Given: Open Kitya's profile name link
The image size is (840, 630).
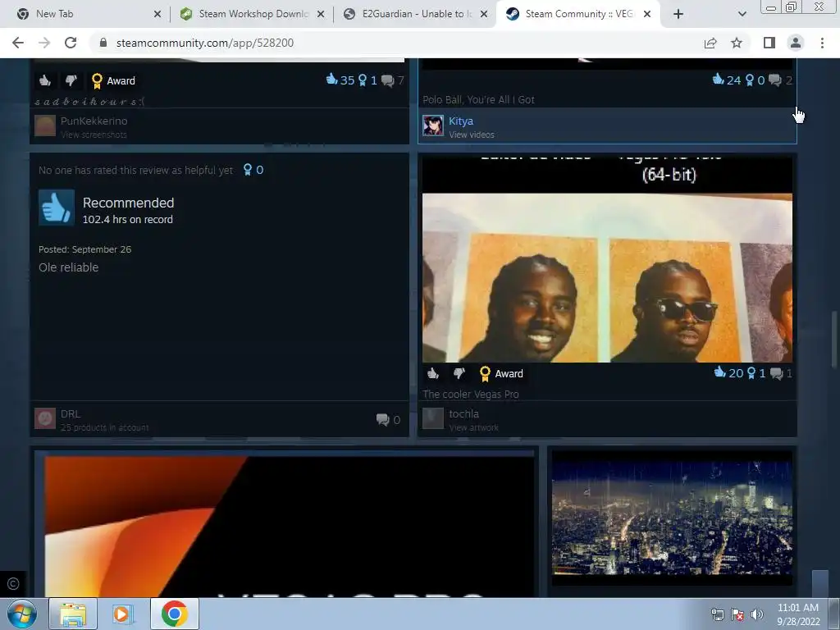Looking at the screenshot, I should point(461,121).
